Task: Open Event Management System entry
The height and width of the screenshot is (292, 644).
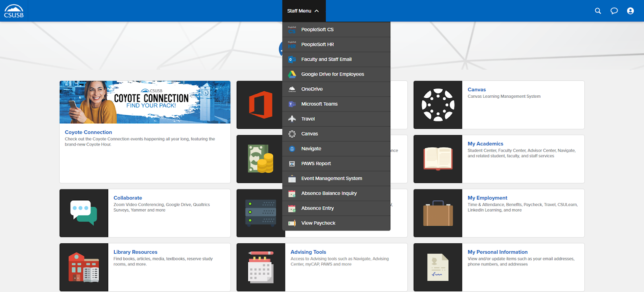Action: pos(336,179)
